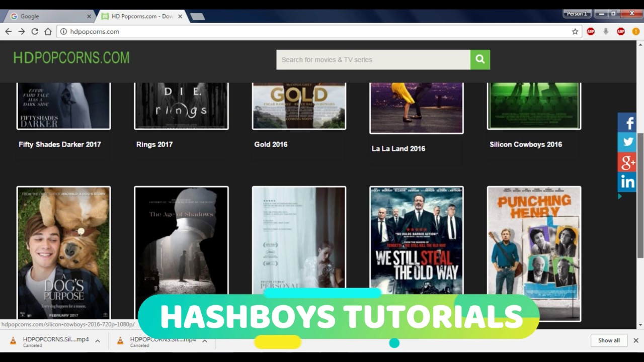Click the movies & TV series search field

(373, 59)
